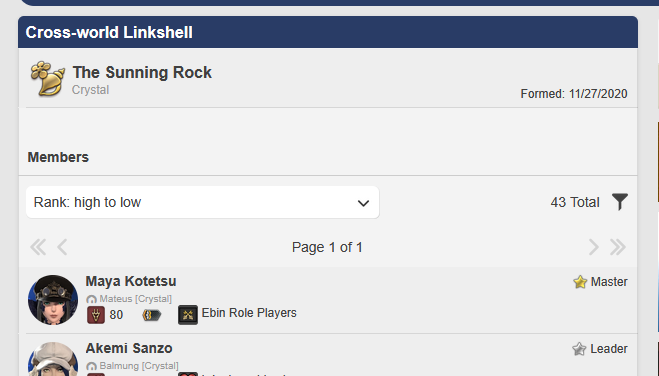Go to the next page arrow

(593, 247)
